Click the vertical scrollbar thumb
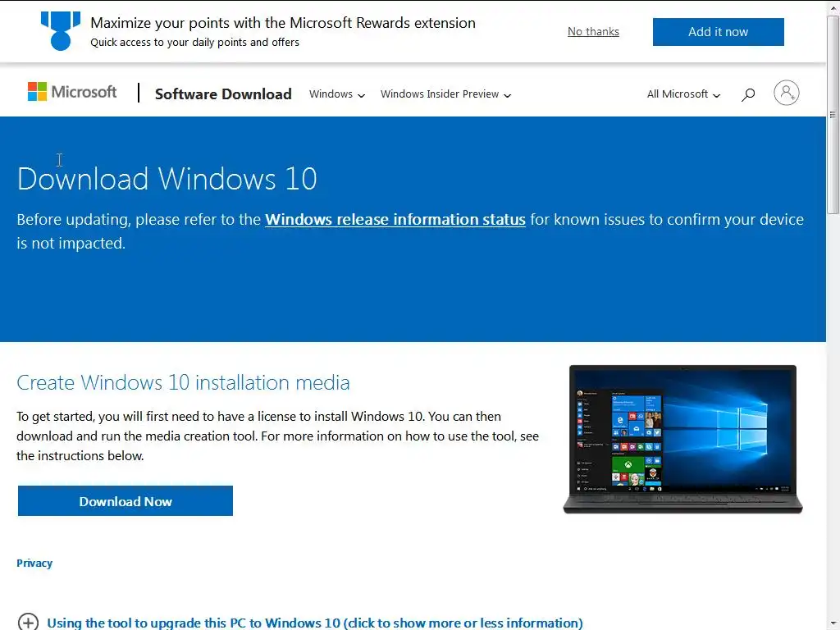Screen dimensions: 840x630 pos(833,115)
